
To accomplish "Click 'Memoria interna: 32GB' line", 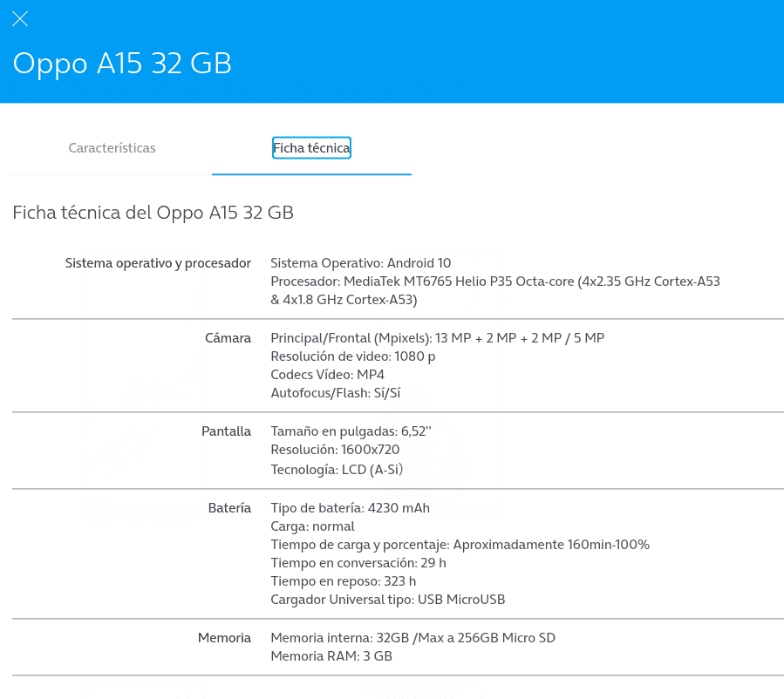I will 413,638.
